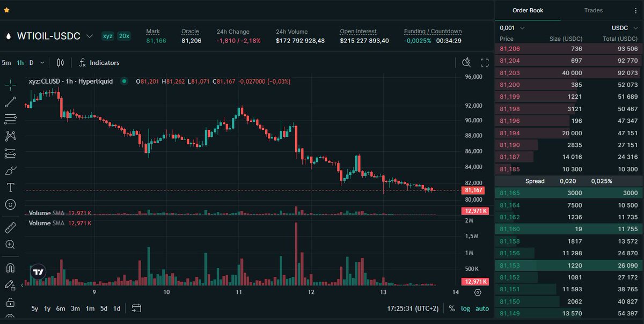Image resolution: width=644 pixels, height=324 pixels.
Task: Select the trend line drawing tool
Action: (x=10, y=102)
